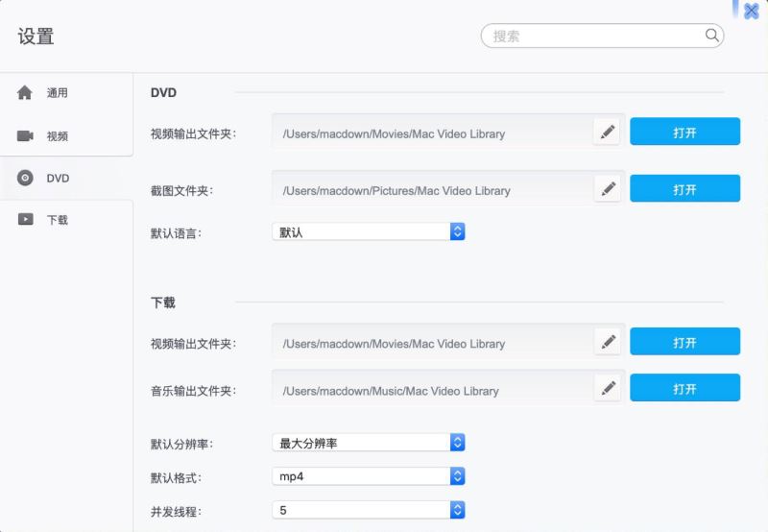The image size is (768, 532).
Task: Open the 截图文件夹 screenshot folder via 打开
Action: 684,188
